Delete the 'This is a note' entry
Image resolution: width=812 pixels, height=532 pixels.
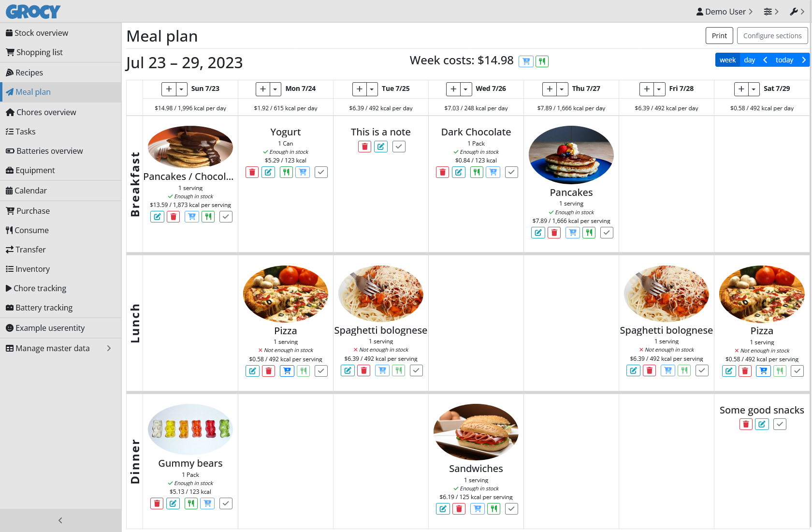(364, 147)
